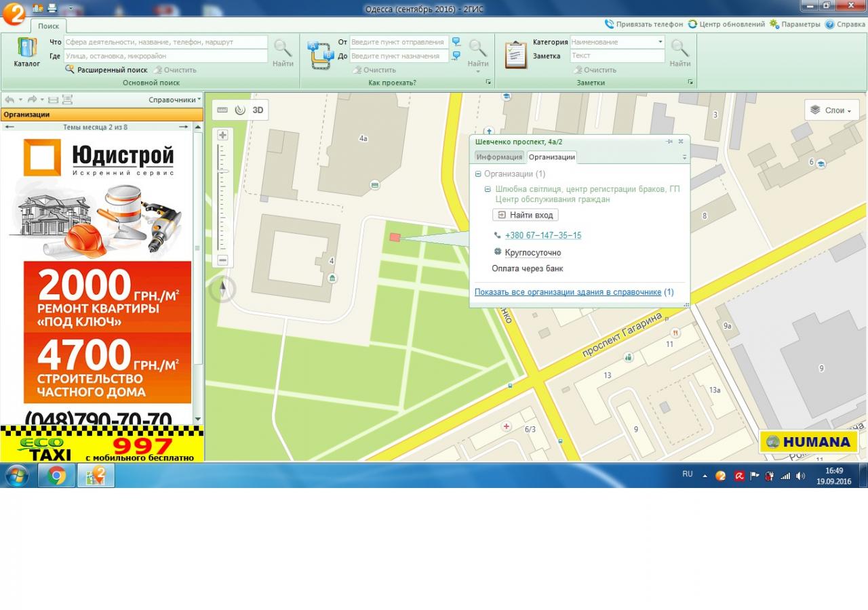Click the Найти вход button

525,215
